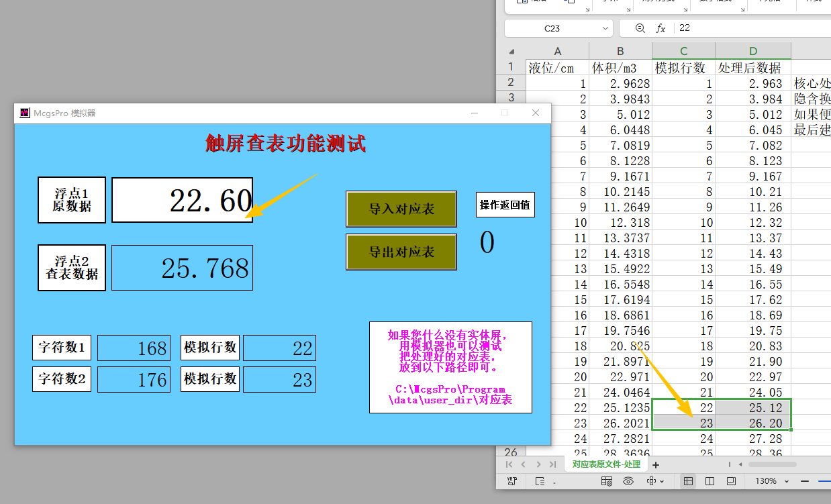Viewport: 831px width, 504px height.
Task: Open the Name Box dropdown arrow
Action: 605,28
